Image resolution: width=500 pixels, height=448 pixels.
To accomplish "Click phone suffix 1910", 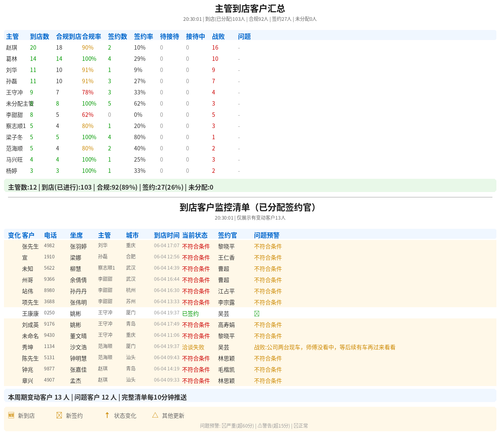I will (x=49, y=257).
